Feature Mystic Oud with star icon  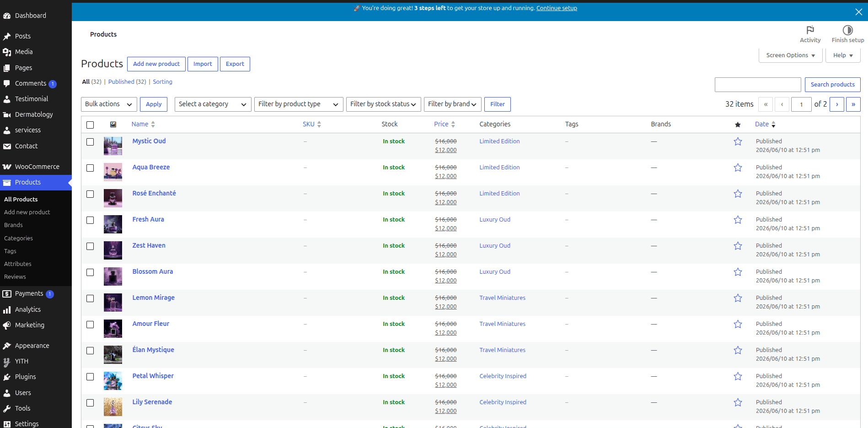(x=738, y=141)
